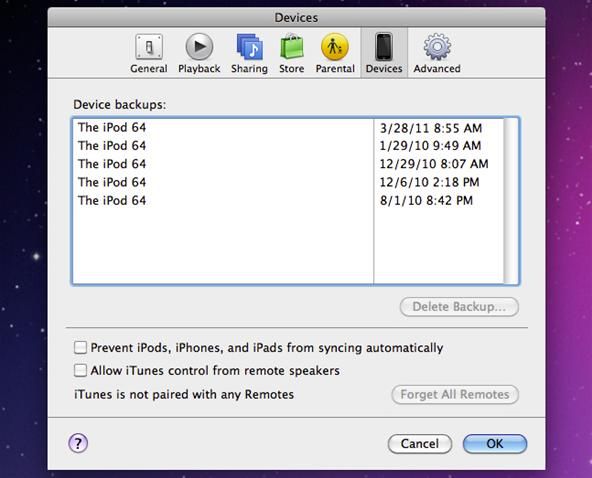Click the Forget All Remotes button
The height and width of the screenshot is (478, 592).
pyautogui.click(x=455, y=395)
